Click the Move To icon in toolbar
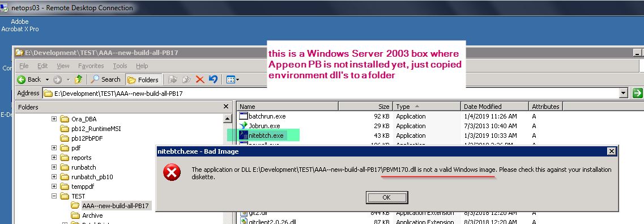Viewport: 644px width, 224px height. point(173,79)
